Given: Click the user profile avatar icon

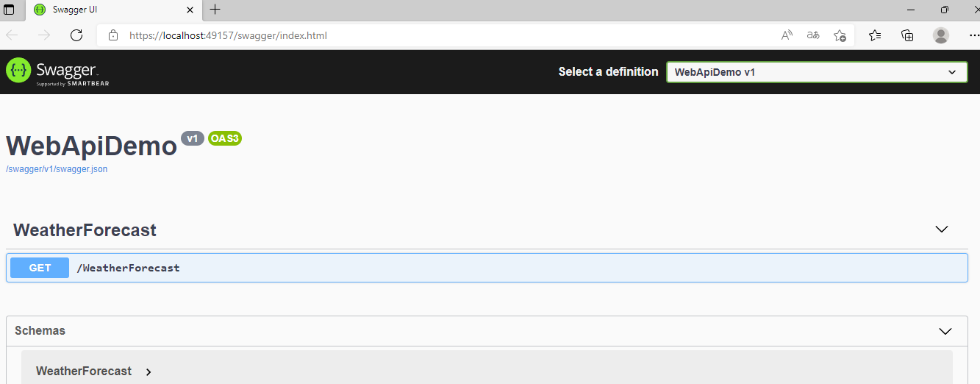Looking at the screenshot, I should click(x=940, y=35).
